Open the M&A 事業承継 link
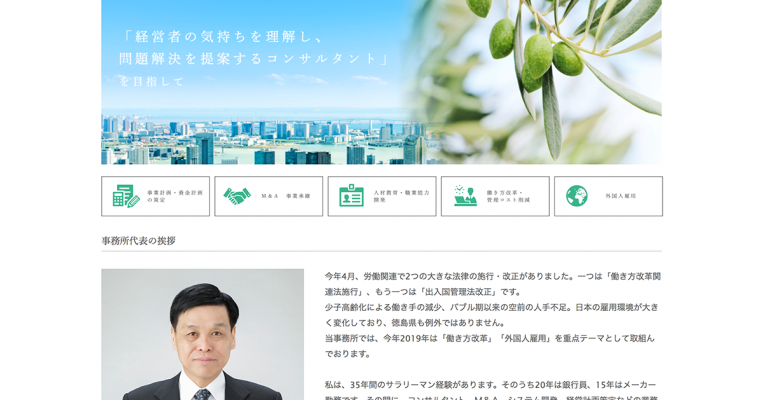 click(269, 196)
